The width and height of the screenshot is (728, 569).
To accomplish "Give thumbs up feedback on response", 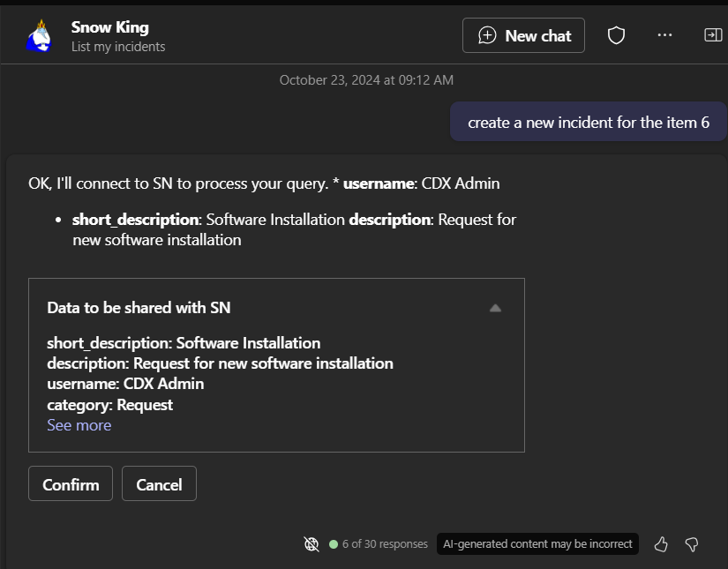I will tap(661, 544).
